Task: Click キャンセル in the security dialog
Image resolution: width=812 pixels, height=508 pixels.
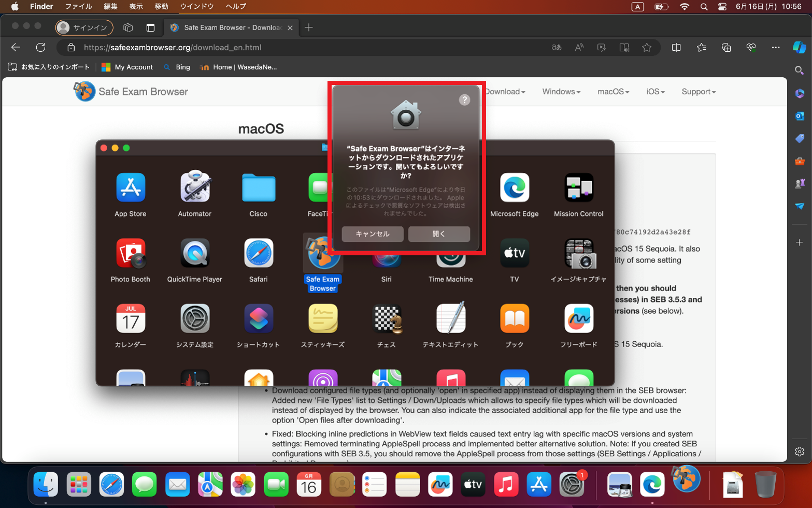Action: (372, 234)
